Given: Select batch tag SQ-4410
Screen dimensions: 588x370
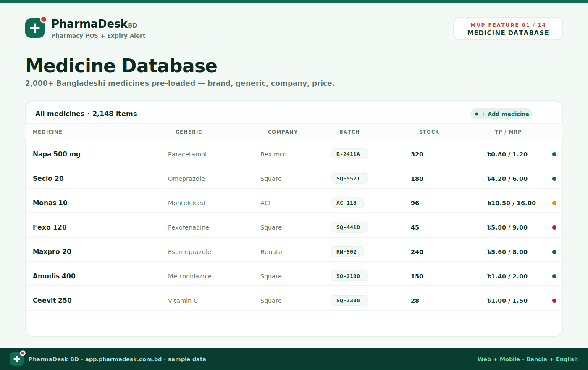Looking at the screenshot, I should [x=349, y=227].
